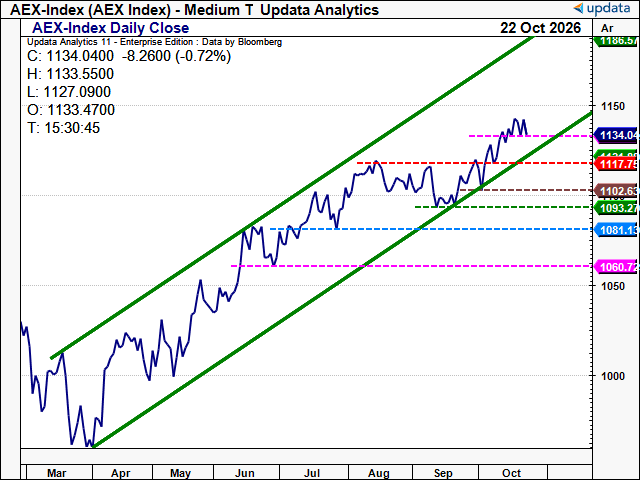Select the red 1117.75 level label
The height and width of the screenshot is (480, 640).
(x=617, y=164)
